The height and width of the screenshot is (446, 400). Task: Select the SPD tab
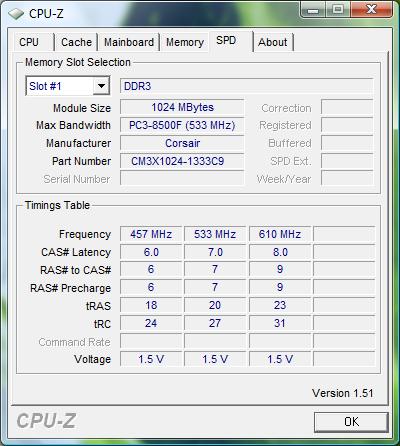point(231,41)
